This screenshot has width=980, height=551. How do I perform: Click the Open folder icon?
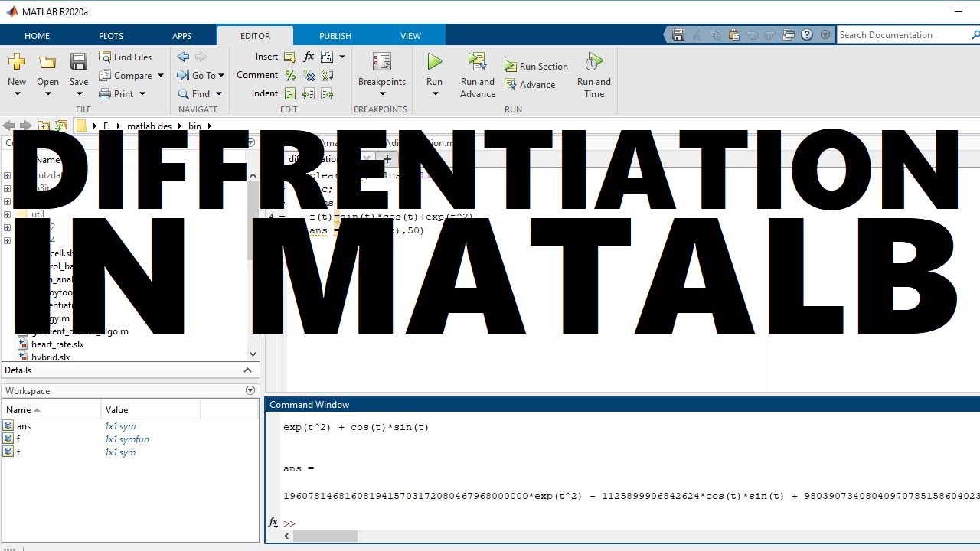pyautogui.click(x=47, y=62)
